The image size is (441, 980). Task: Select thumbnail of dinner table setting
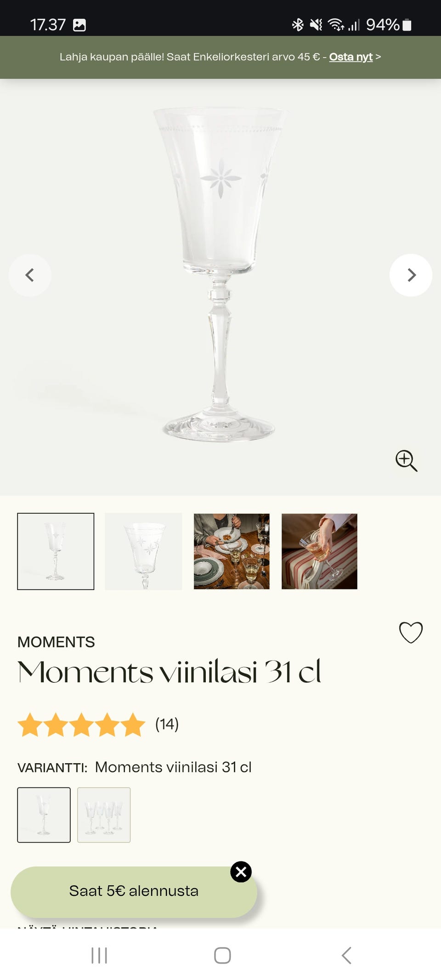pyautogui.click(x=232, y=551)
